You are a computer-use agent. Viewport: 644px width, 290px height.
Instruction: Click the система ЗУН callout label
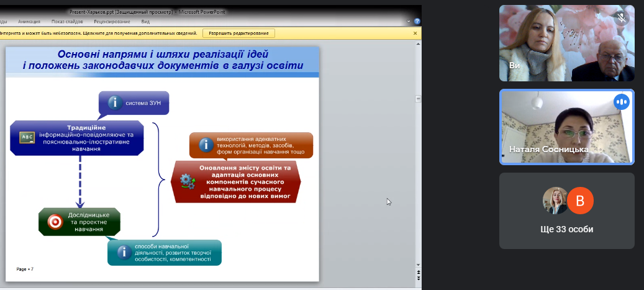143,103
